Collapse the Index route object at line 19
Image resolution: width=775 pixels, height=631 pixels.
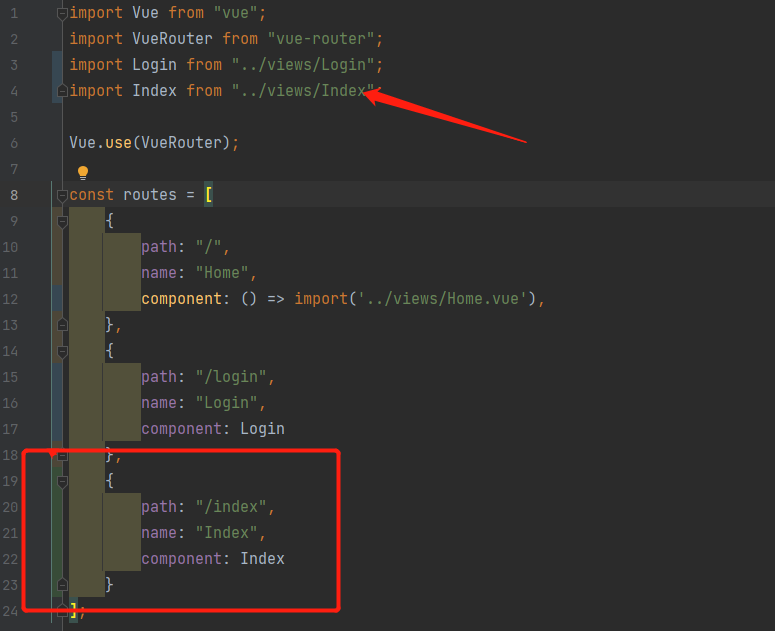tap(62, 481)
